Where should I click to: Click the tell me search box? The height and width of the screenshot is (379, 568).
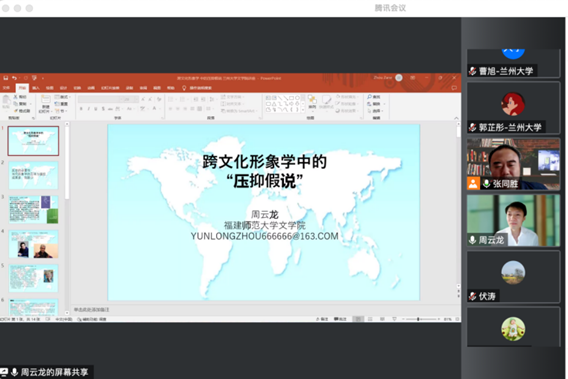(198, 88)
